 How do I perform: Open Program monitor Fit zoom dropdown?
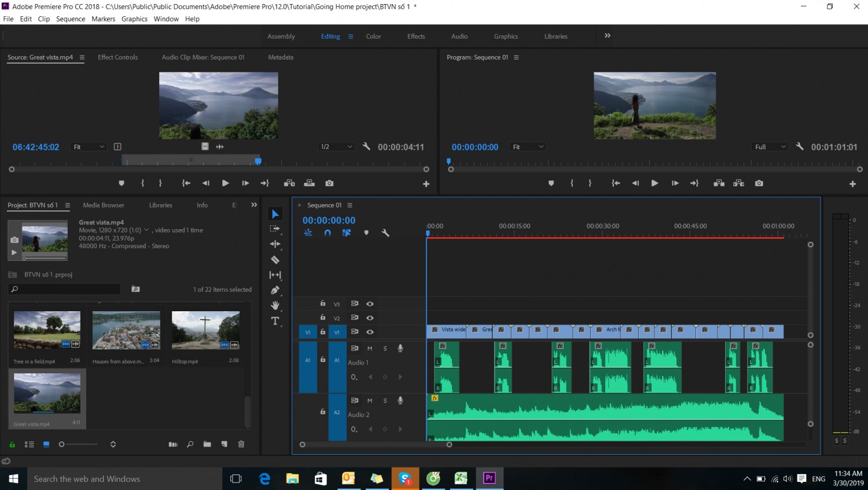click(528, 147)
